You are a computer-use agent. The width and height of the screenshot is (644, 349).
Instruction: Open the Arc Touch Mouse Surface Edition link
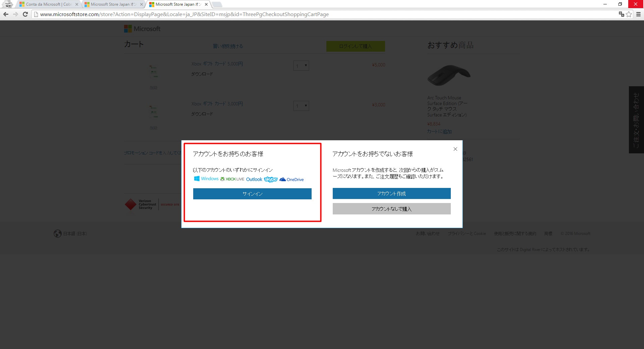(447, 106)
